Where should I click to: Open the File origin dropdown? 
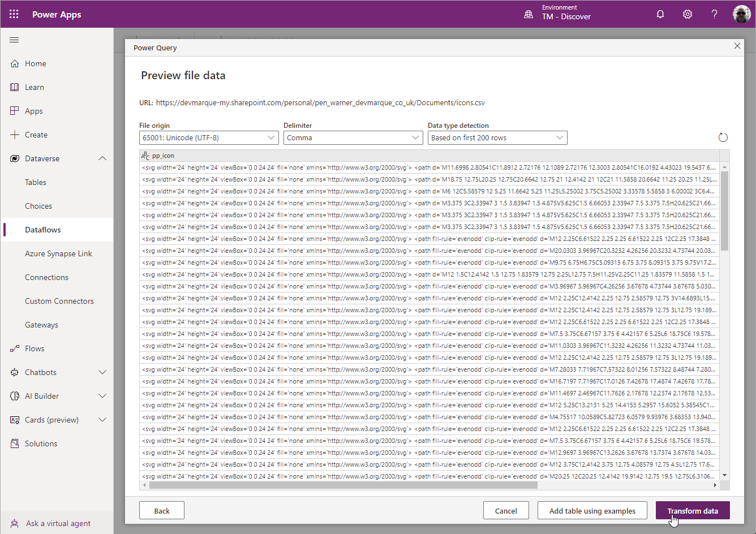[x=209, y=137]
